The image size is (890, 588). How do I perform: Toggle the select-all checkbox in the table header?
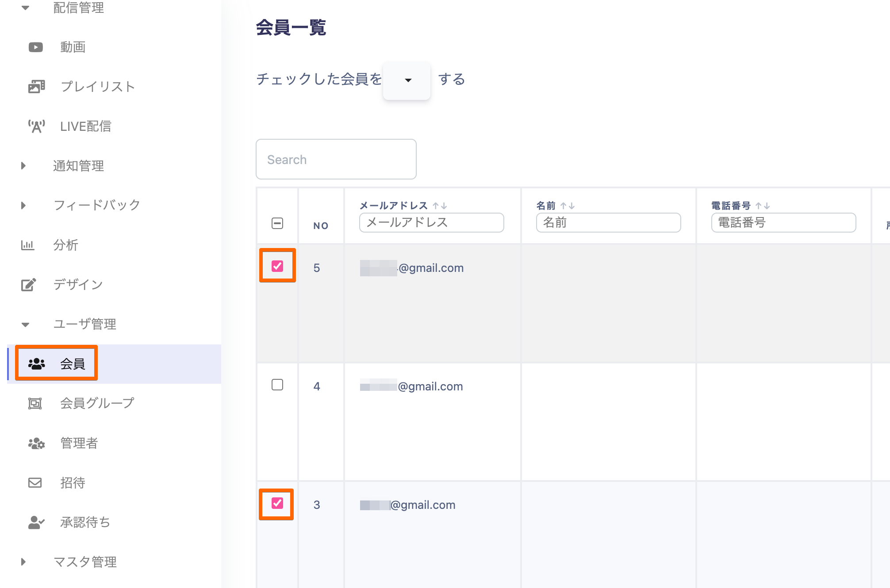[x=277, y=223]
